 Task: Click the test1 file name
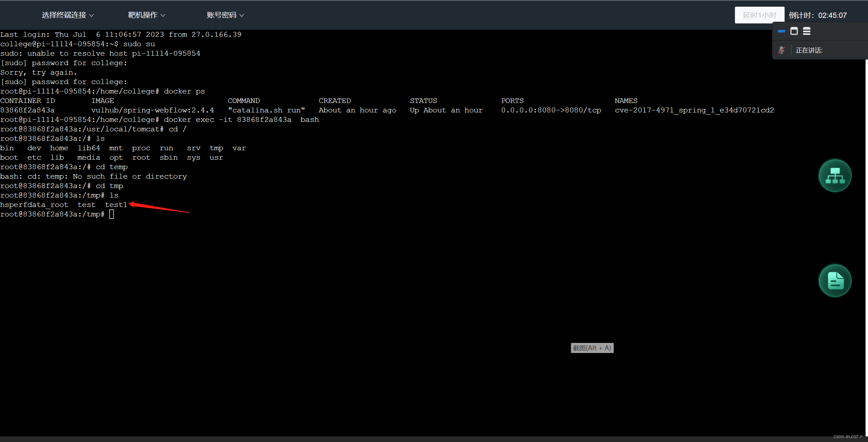point(116,205)
